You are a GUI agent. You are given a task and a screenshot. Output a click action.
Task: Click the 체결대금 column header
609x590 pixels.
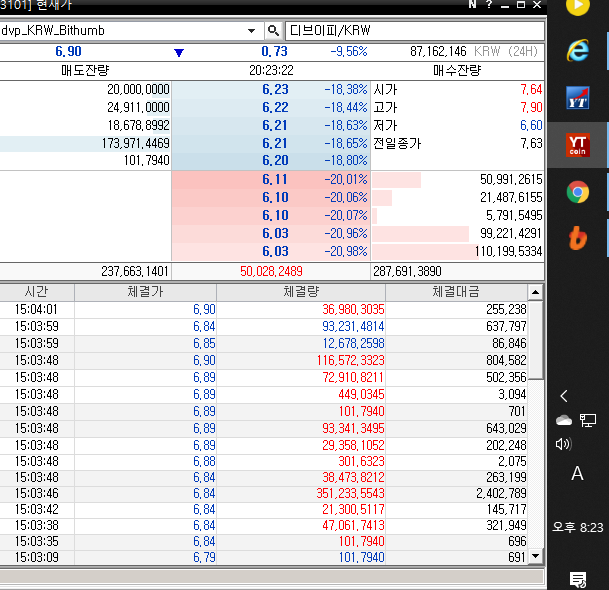456,291
